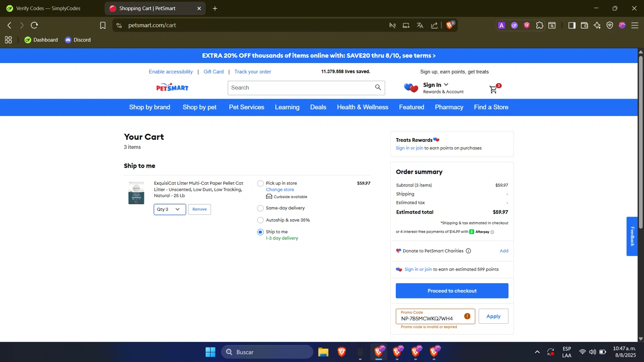The image size is (644, 362).
Task: Click the Windows taskbar Buscar search box
Action: (x=267, y=352)
